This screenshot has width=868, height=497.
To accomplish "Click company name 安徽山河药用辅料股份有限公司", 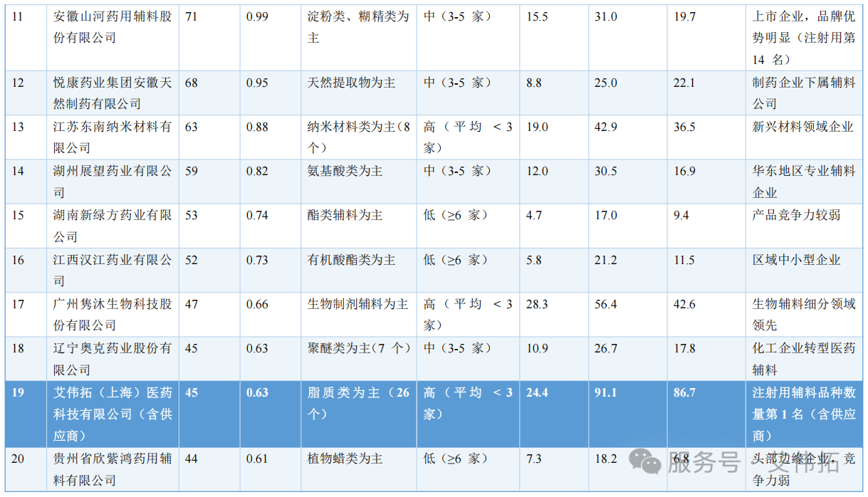I will (113, 26).
